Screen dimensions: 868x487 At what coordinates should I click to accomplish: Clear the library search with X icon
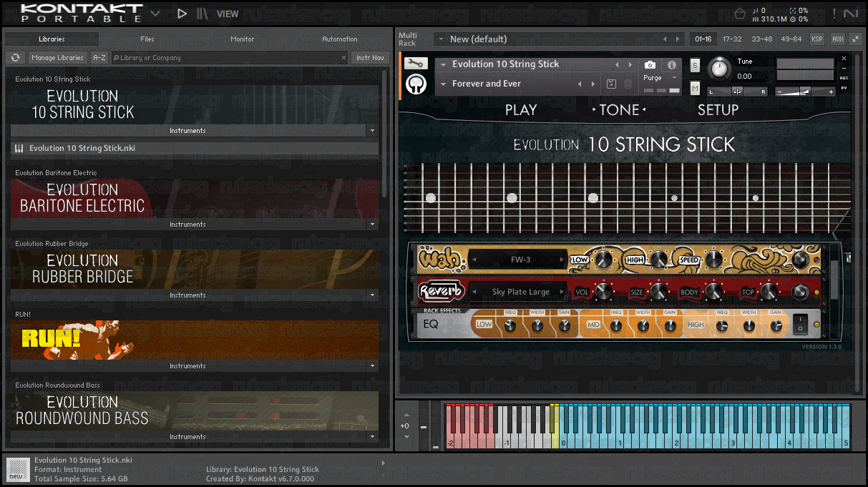[x=343, y=58]
